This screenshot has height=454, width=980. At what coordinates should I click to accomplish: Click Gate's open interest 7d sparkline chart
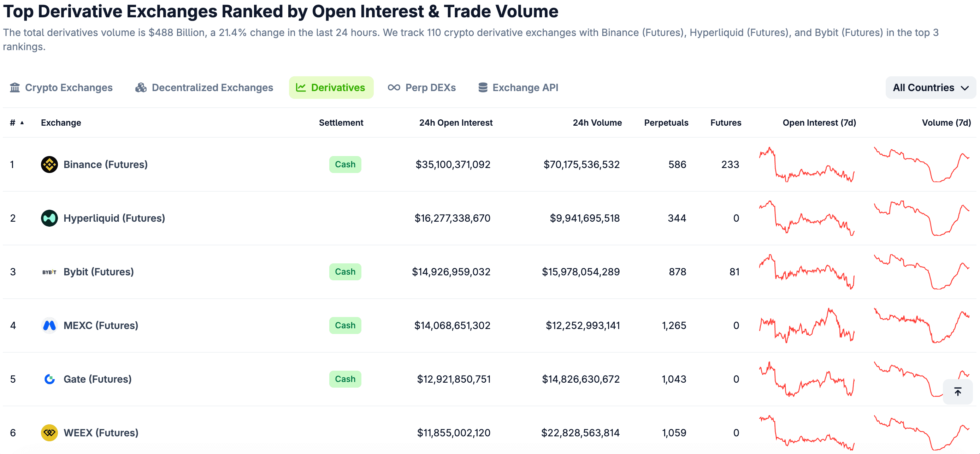tap(807, 379)
